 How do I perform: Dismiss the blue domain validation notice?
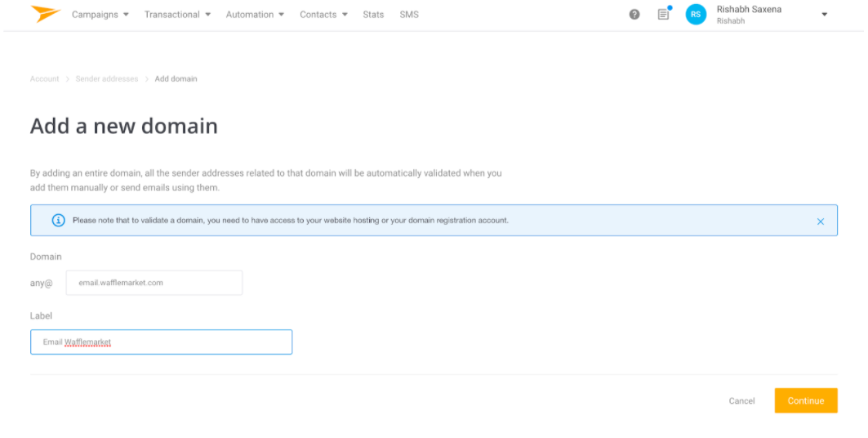(x=821, y=221)
